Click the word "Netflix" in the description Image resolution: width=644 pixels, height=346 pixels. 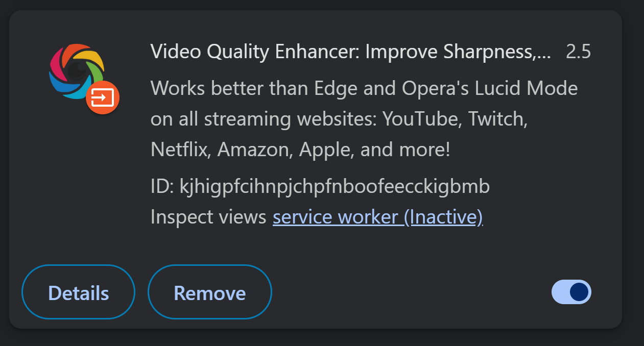181,150
